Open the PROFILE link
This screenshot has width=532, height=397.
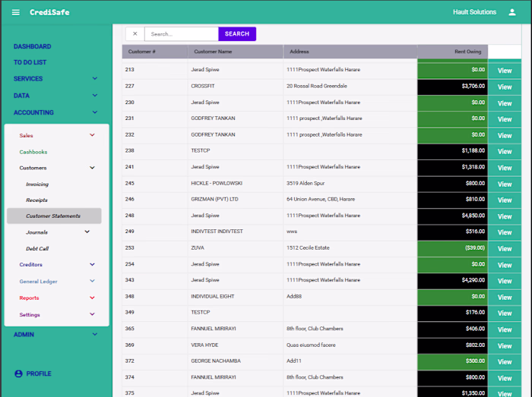click(39, 373)
